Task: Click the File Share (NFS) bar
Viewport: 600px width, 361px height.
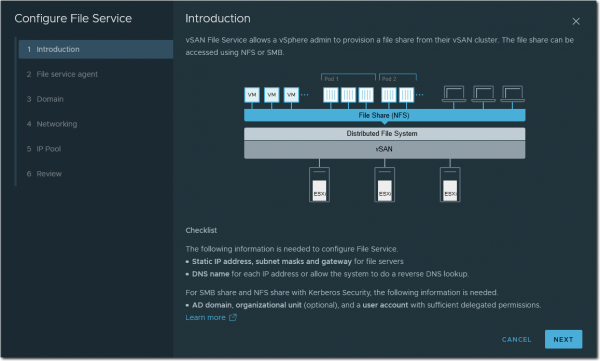Action: 385,115
